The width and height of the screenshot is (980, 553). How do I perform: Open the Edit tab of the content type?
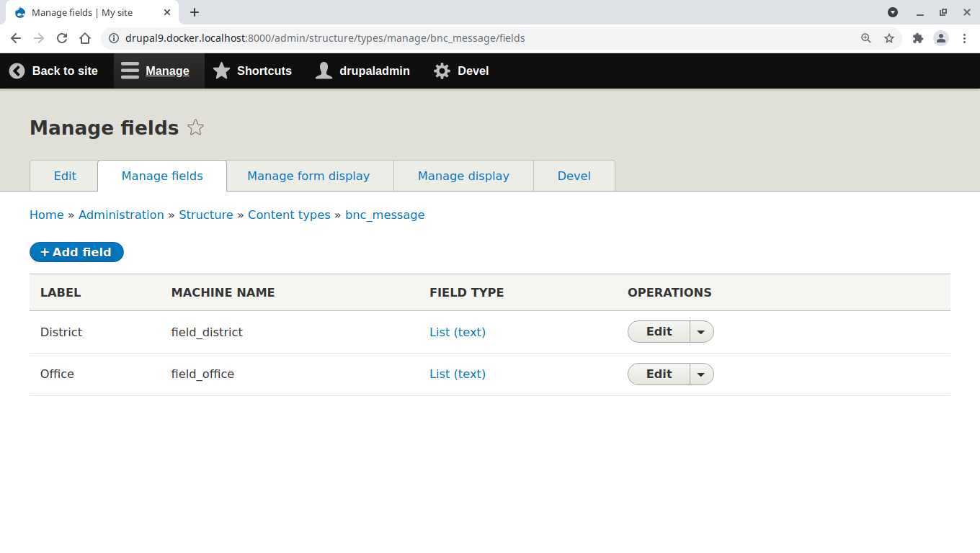point(65,176)
